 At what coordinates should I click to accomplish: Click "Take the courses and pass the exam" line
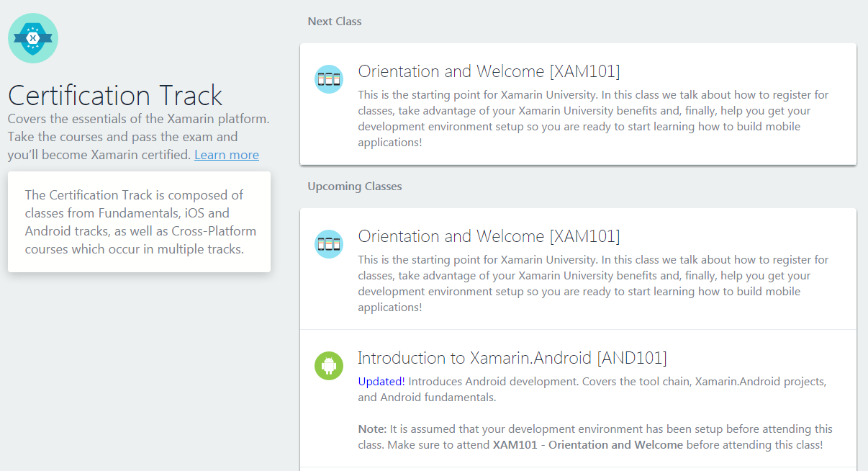[x=122, y=137]
